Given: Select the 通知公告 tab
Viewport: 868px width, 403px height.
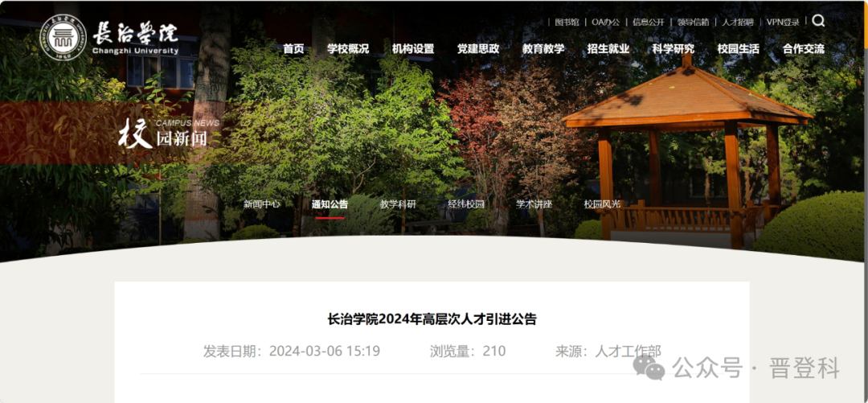Looking at the screenshot, I should tap(330, 204).
